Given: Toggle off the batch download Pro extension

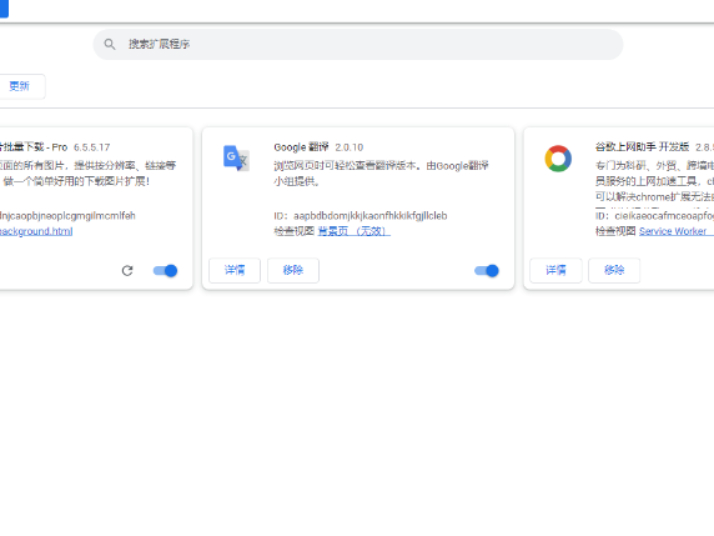Looking at the screenshot, I should [x=165, y=271].
